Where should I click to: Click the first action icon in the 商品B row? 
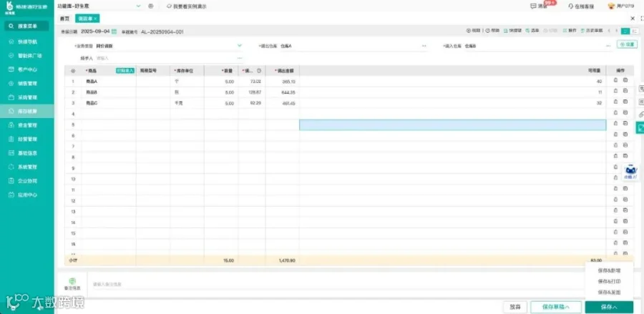615,91
